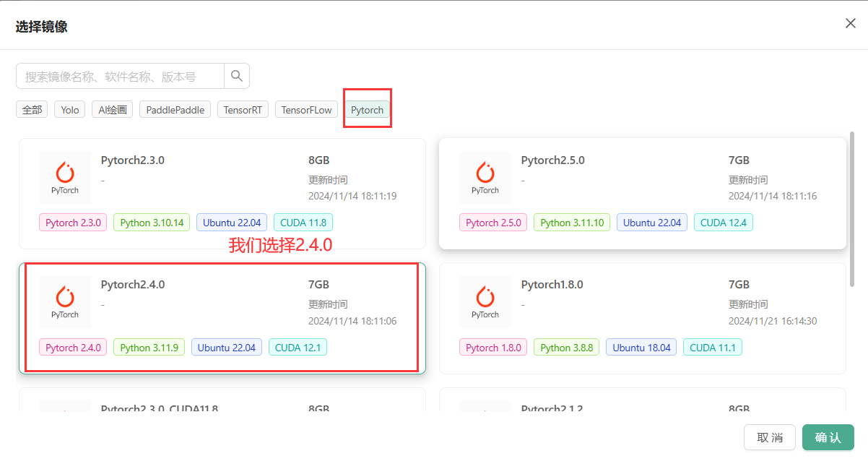Click the 2024/11/14 18:11:16 timestamp
The height and width of the screenshot is (464, 868).
773,197
